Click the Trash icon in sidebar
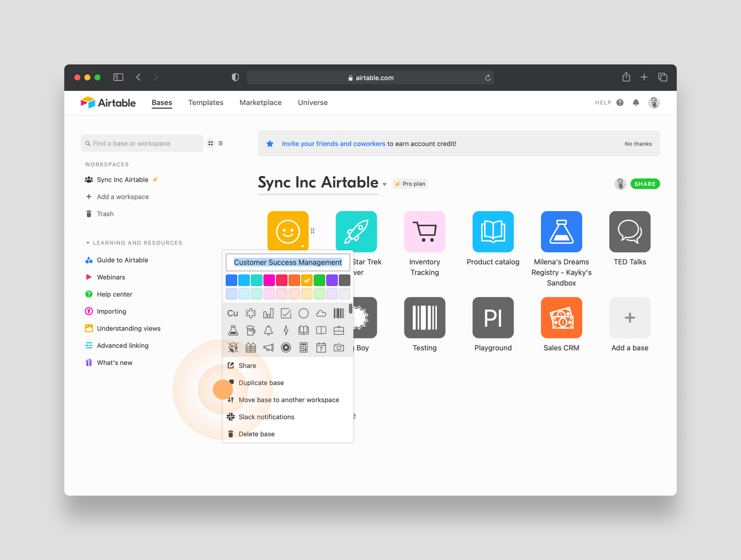Image resolution: width=741 pixels, height=560 pixels. pos(89,214)
